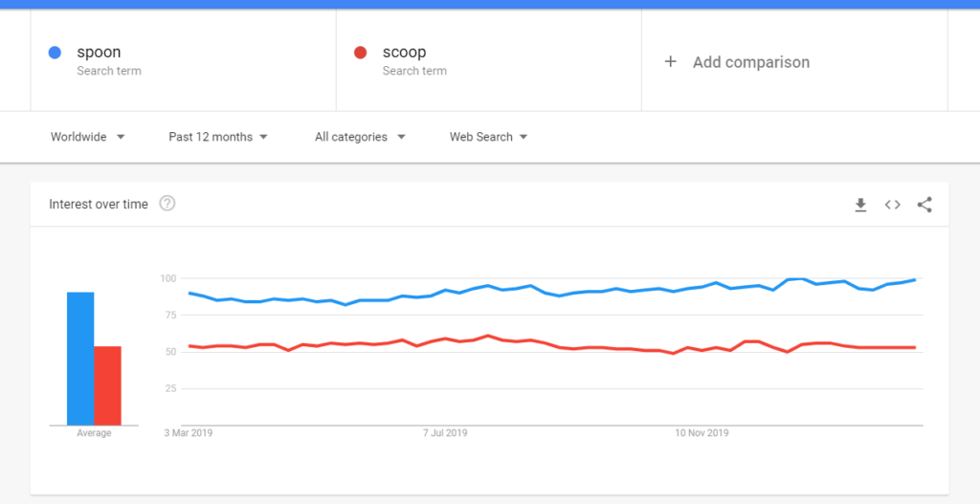This screenshot has width=980, height=504.
Task: Change the Web Search type dropdown
Action: tap(489, 137)
